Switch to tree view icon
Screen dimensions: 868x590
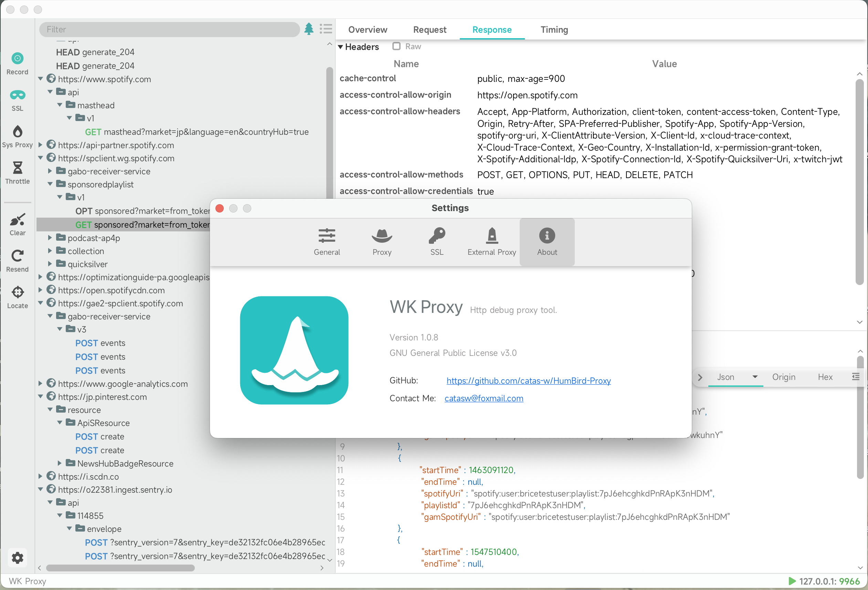pyautogui.click(x=309, y=29)
